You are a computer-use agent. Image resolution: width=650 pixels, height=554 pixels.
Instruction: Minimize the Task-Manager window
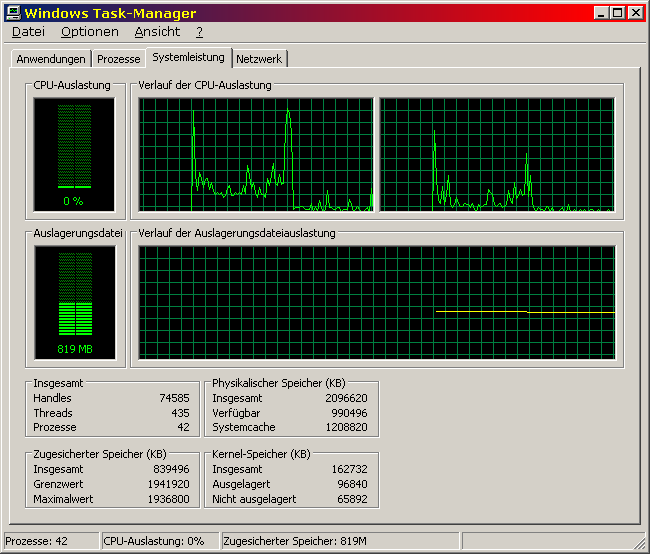(601, 13)
